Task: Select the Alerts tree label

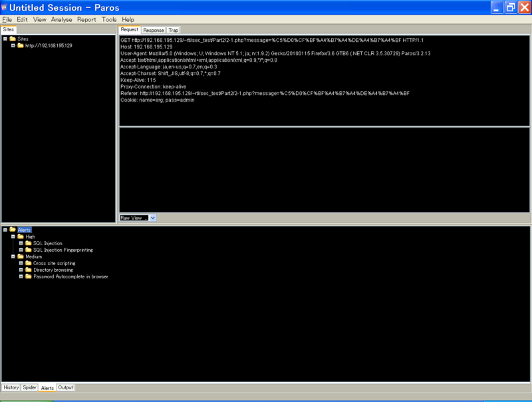Action: [x=24, y=230]
